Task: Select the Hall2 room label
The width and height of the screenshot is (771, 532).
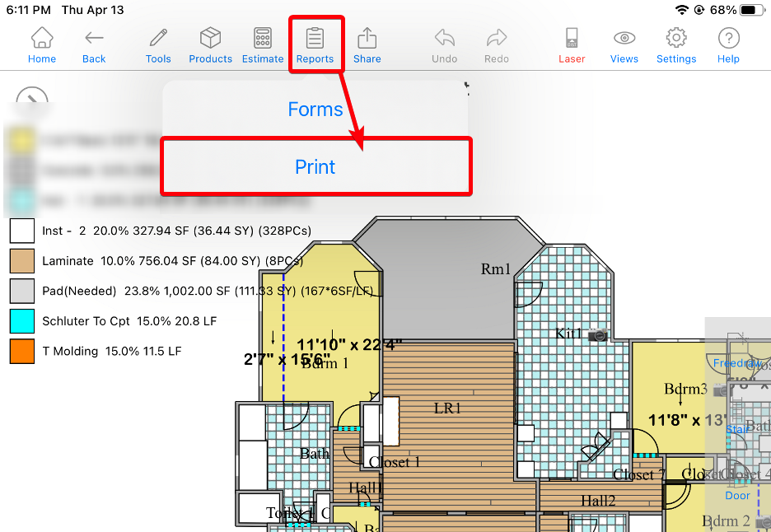Action: pyautogui.click(x=598, y=501)
